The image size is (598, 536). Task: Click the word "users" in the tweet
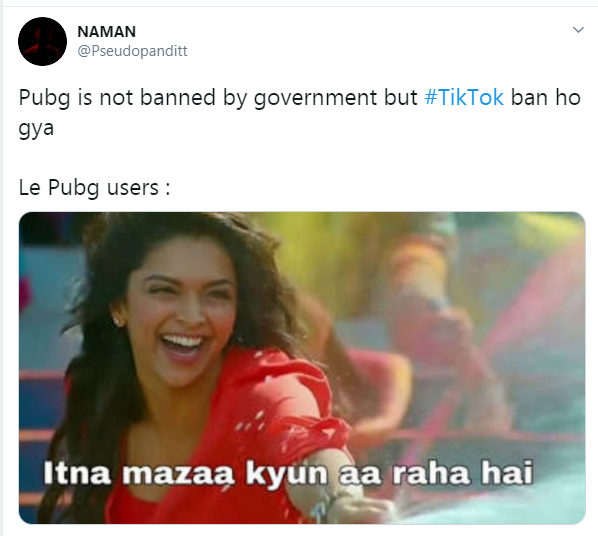click(x=133, y=188)
